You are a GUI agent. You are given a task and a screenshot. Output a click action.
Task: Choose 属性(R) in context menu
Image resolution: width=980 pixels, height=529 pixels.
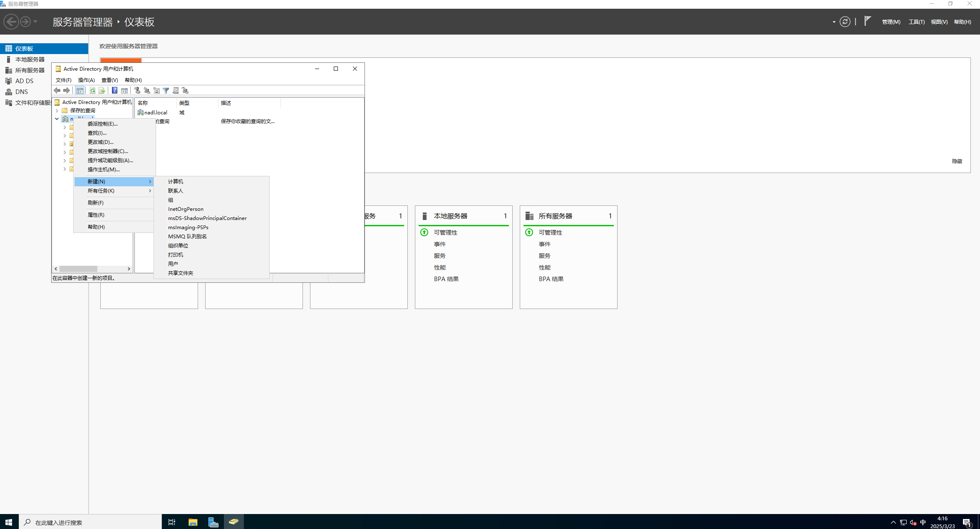click(x=114, y=215)
